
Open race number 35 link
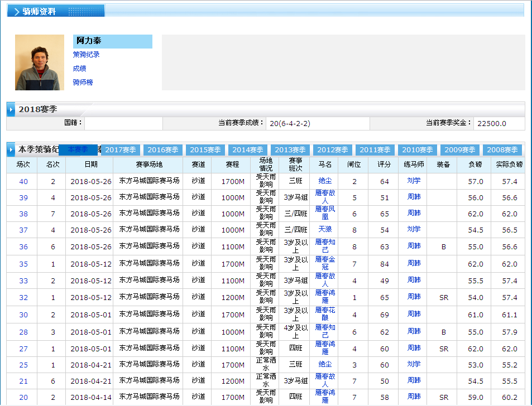23,264
